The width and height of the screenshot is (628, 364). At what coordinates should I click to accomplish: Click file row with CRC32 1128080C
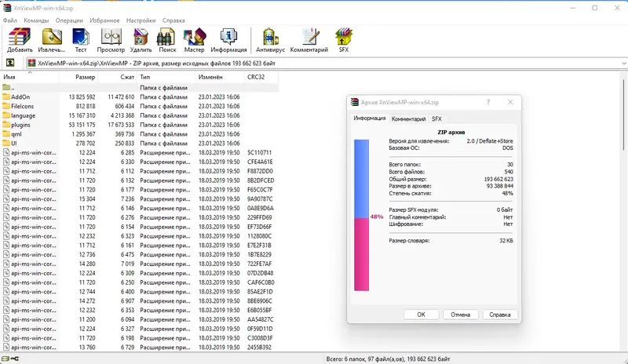[140, 236]
